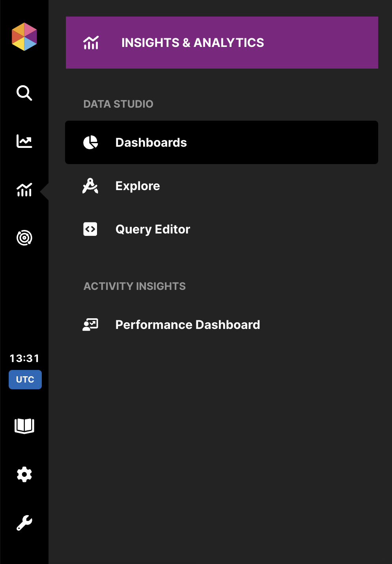Open the Query Editor link

(153, 229)
